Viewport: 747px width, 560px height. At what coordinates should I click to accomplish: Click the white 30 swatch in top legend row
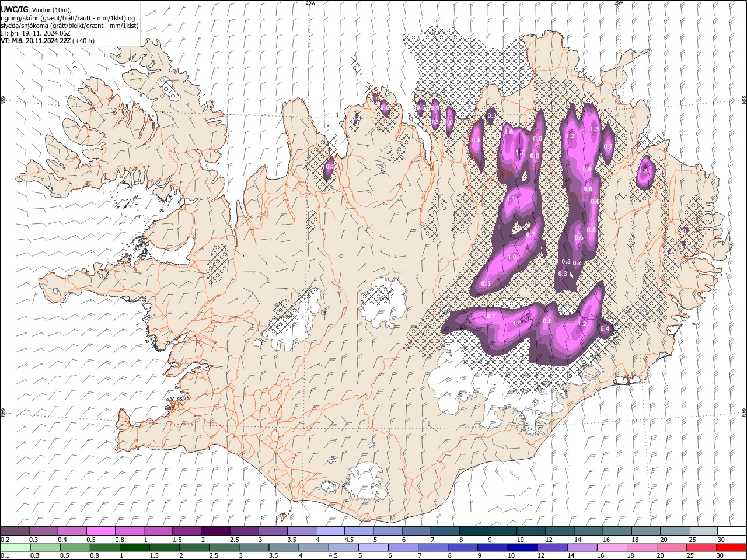pos(732,531)
